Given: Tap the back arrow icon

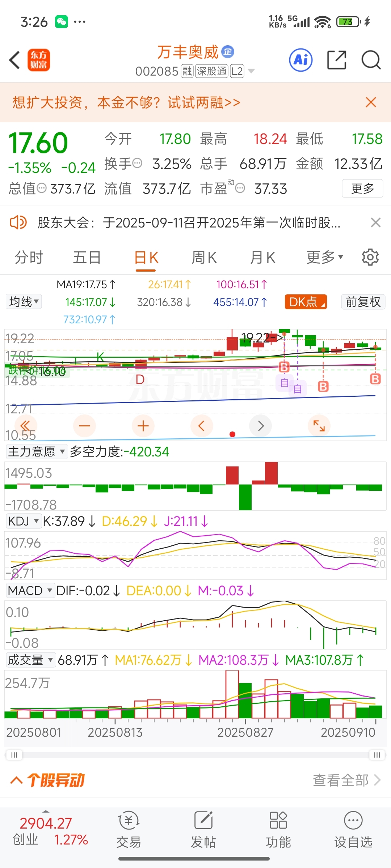Looking at the screenshot, I should [x=14, y=60].
